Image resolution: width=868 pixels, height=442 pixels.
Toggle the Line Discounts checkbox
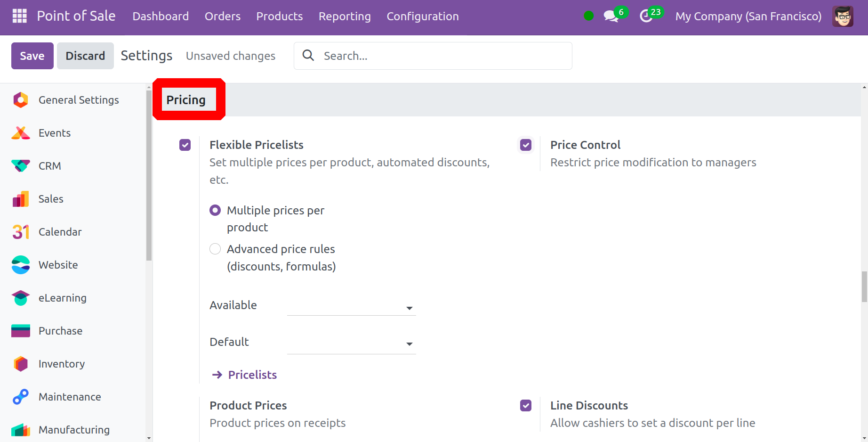click(526, 406)
